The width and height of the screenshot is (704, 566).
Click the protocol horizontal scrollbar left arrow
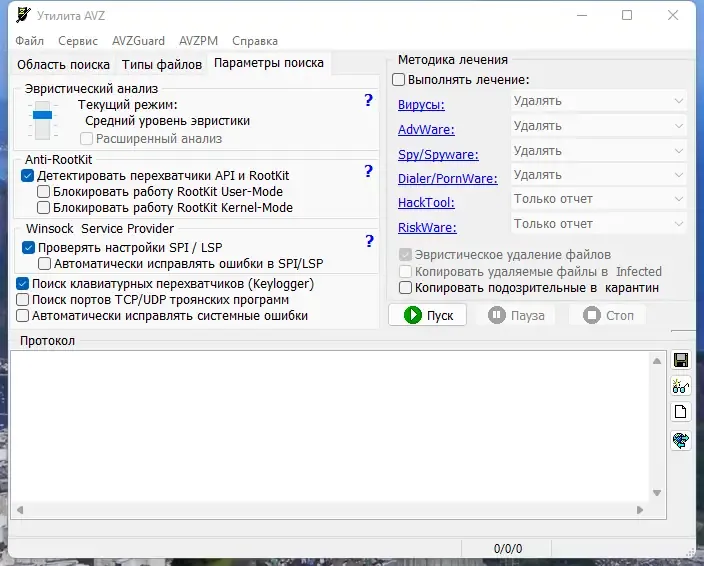(x=20, y=510)
